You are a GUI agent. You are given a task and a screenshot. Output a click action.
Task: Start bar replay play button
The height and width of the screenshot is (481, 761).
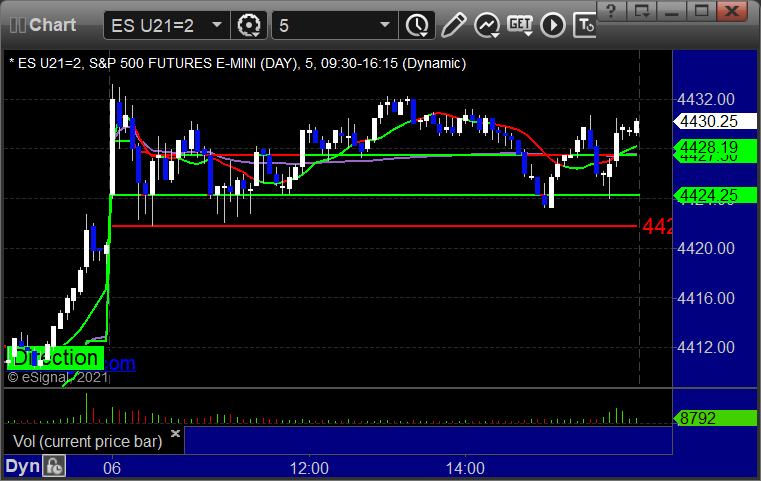pos(553,25)
